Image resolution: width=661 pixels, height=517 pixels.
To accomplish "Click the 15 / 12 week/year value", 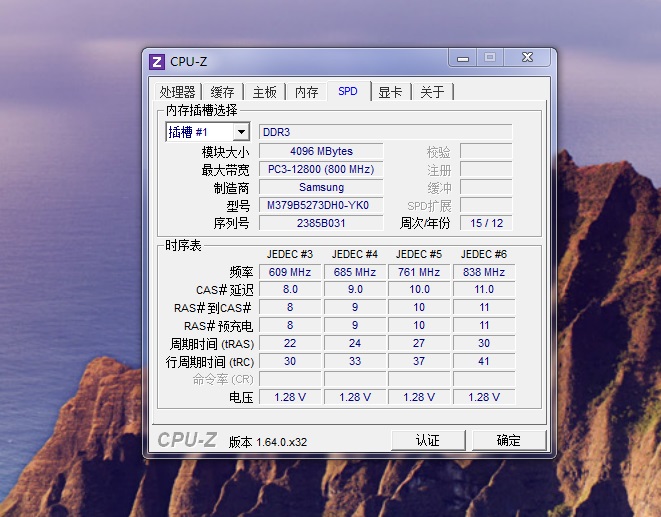I will (x=486, y=223).
